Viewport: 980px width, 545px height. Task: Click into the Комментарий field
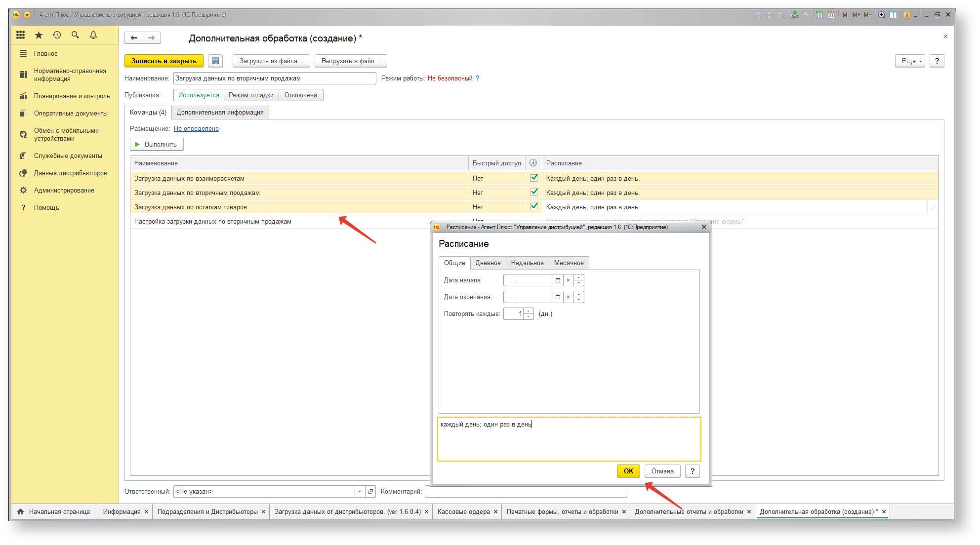click(x=526, y=491)
